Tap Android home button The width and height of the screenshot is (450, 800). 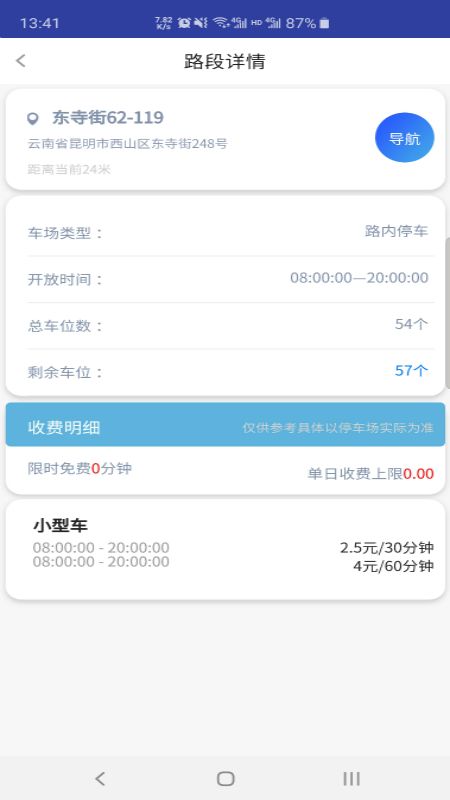(226, 779)
